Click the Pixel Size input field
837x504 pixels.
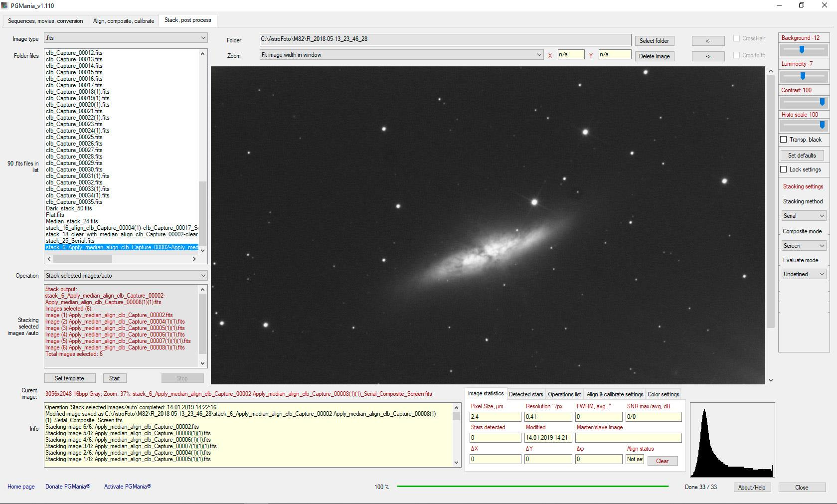[x=495, y=417]
